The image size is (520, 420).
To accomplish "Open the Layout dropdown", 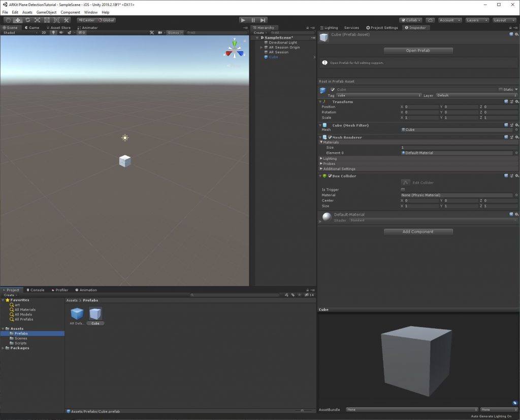I will (504, 20).
